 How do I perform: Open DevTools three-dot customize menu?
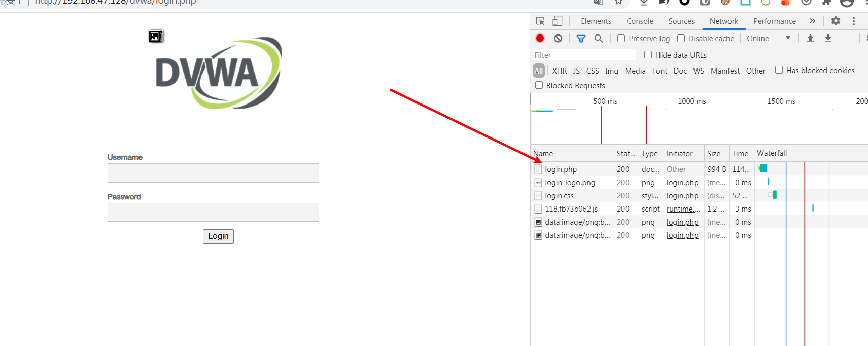coord(854,21)
